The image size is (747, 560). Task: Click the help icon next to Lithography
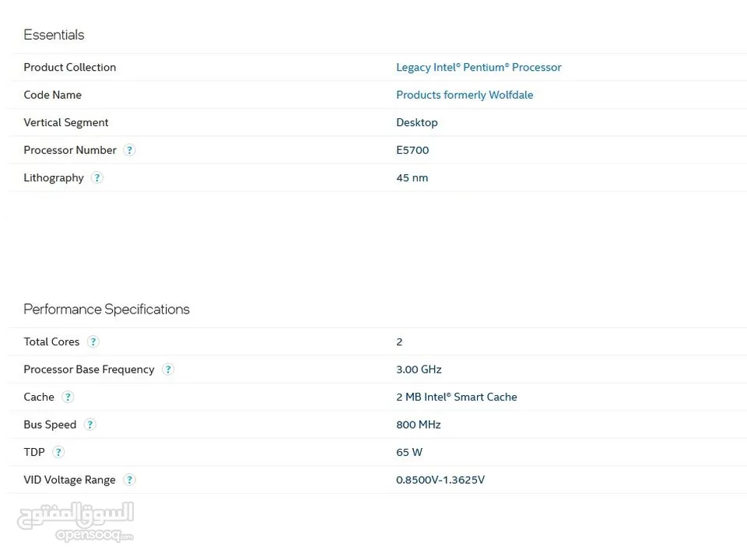(96, 177)
